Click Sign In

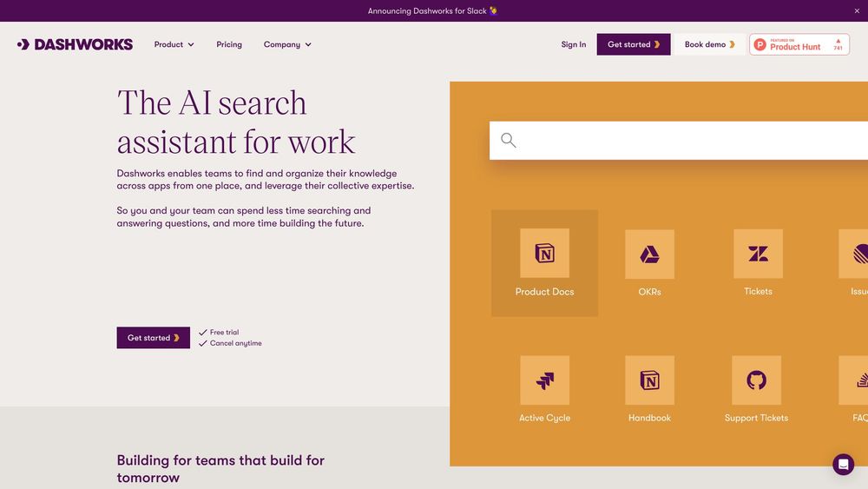click(x=574, y=44)
